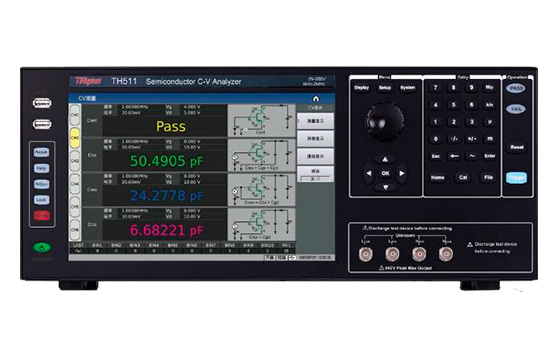Hit the right arrow key
Image resolution: width=560 pixels, height=360 pixels.
coord(402,173)
